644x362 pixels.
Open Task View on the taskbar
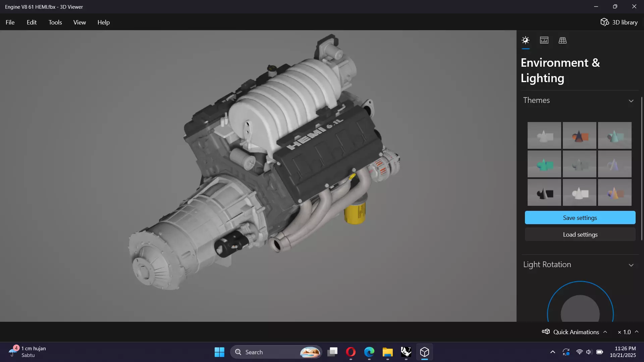click(x=332, y=352)
